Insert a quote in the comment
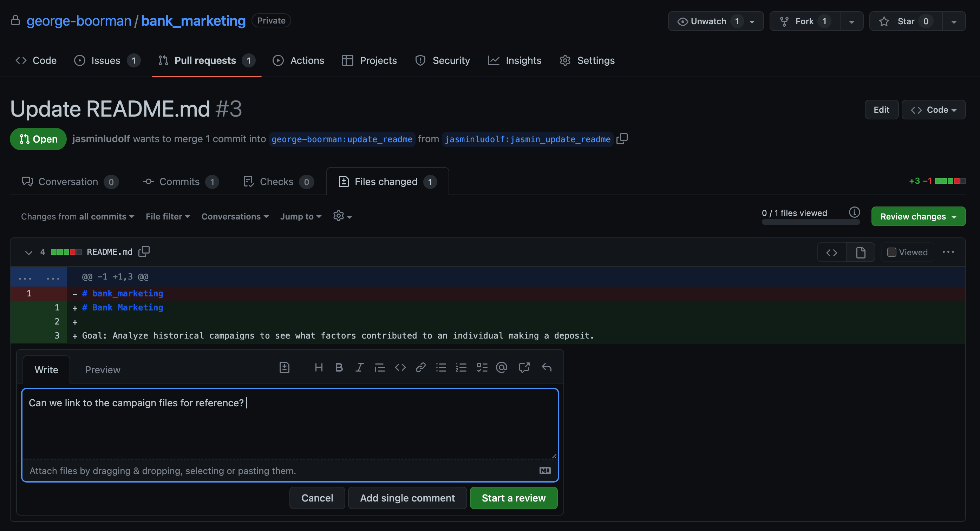980x531 pixels. 380,367
